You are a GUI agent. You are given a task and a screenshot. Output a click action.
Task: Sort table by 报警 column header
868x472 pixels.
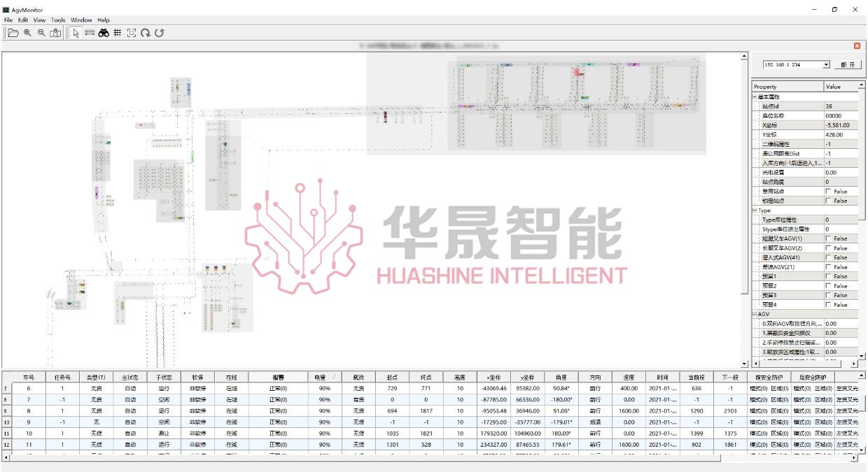(x=278, y=377)
